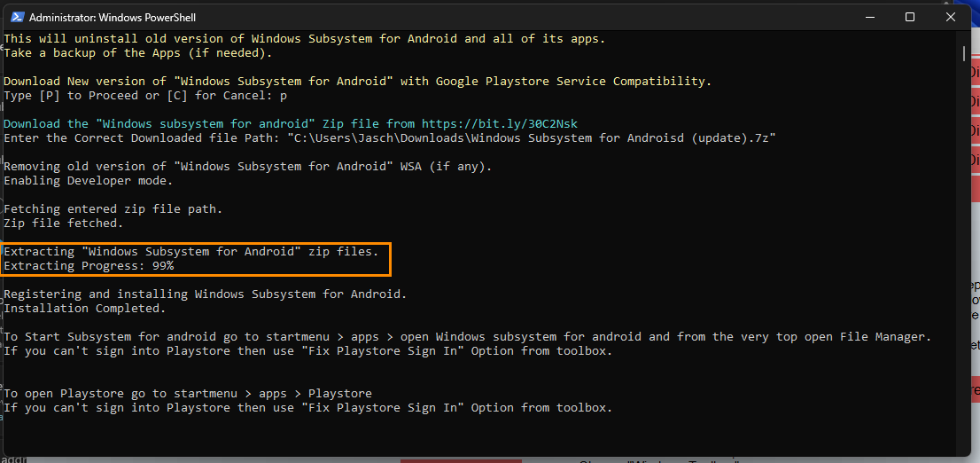Click the line starting 'Extracting "Windows Subsystem for Android"'

[x=191, y=252]
